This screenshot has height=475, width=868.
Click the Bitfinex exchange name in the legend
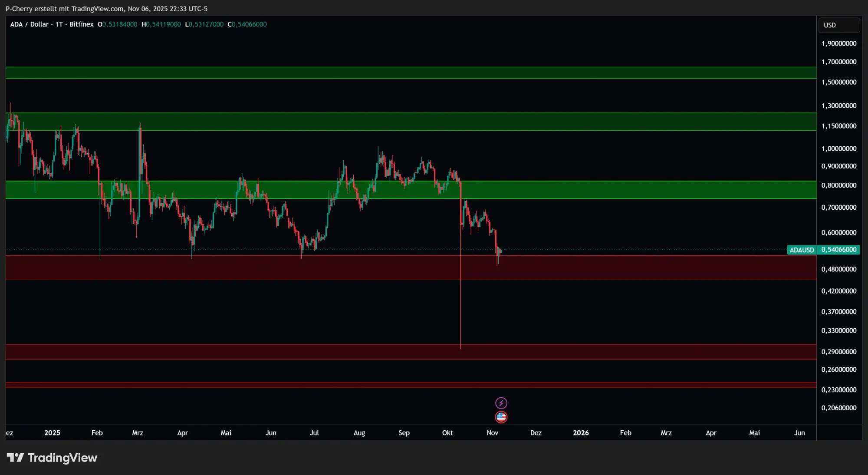(81, 24)
